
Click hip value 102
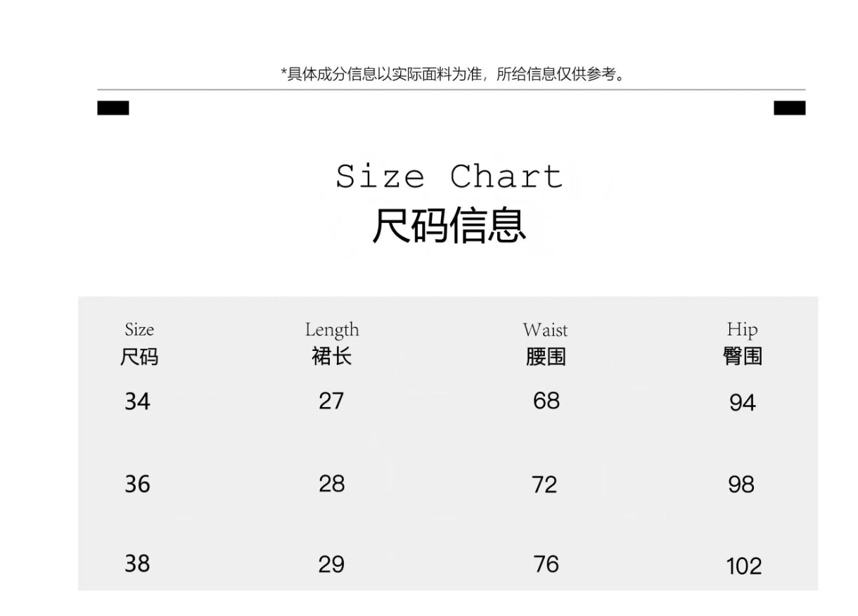pos(744,566)
